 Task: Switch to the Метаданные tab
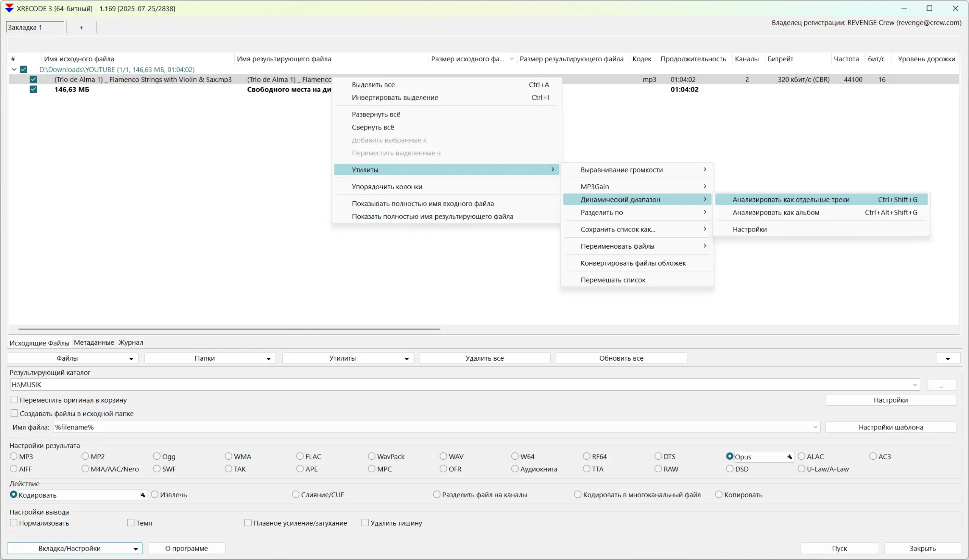(x=94, y=342)
